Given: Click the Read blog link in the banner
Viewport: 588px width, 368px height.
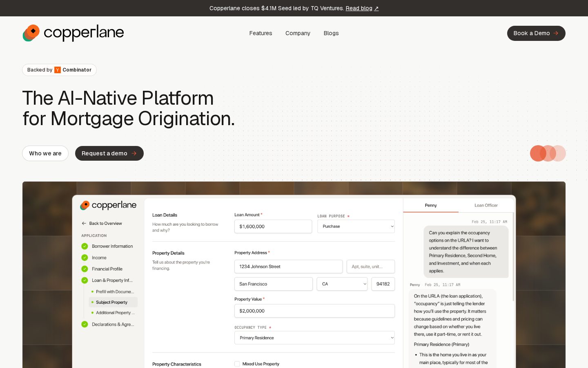Looking at the screenshot, I should [x=362, y=8].
